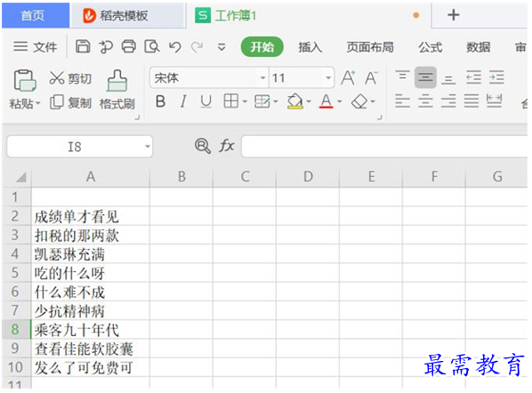The width and height of the screenshot is (532, 393).
Task: Click the export-to-PDF icon beside Save
Action: click(x=106, y=47)
